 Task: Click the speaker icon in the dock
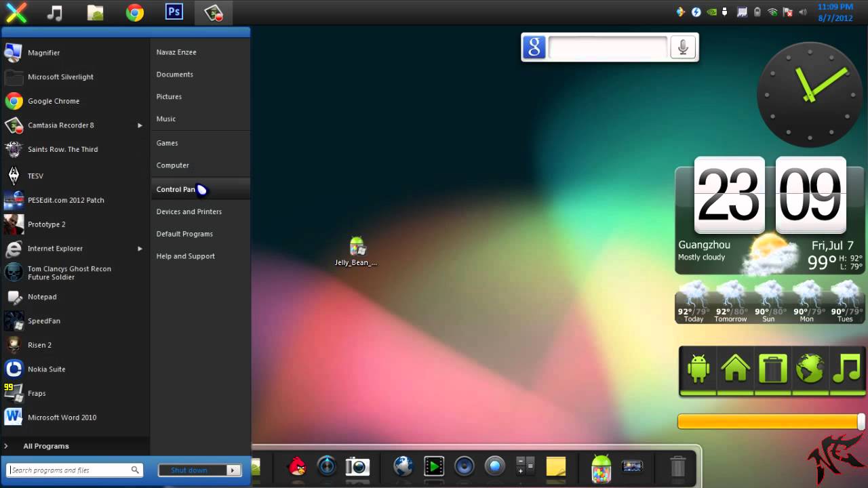pyautogui.click(x=465, y=466)
